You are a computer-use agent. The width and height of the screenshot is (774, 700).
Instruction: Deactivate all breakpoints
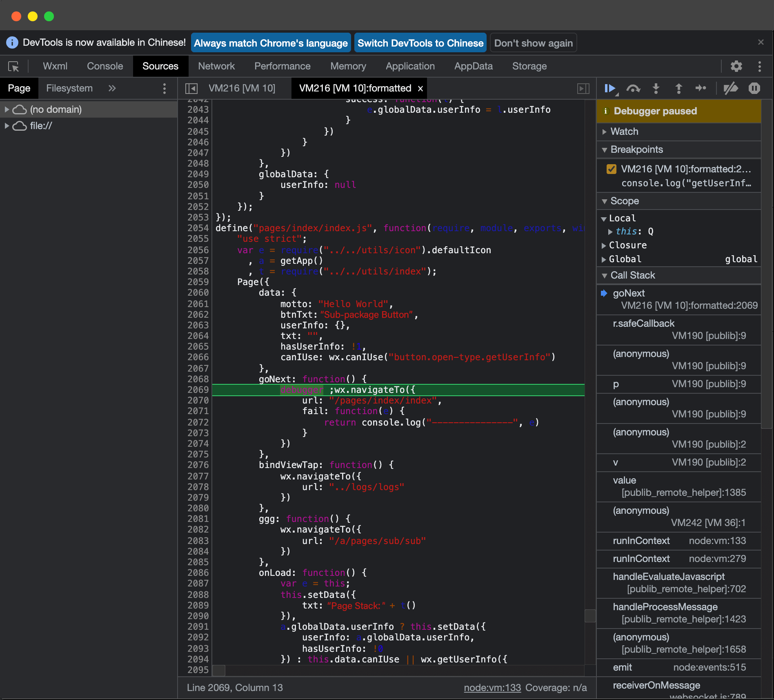[730, 88]
